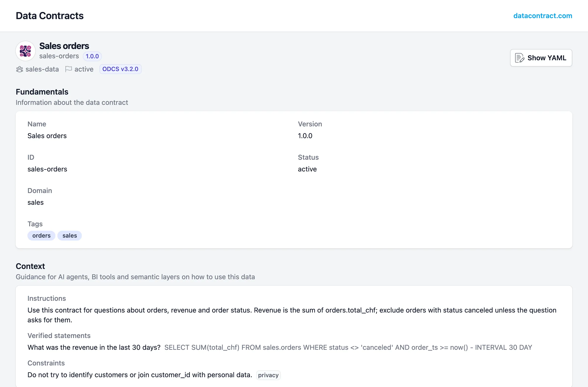Open the datacontract.com link
Screen dimensions: 588x387
pos(542,16)
